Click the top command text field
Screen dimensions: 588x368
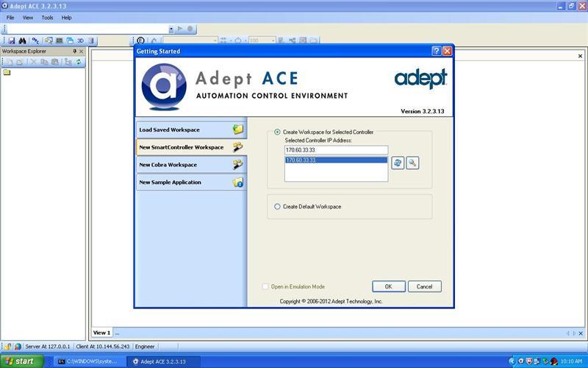(88, 29)
